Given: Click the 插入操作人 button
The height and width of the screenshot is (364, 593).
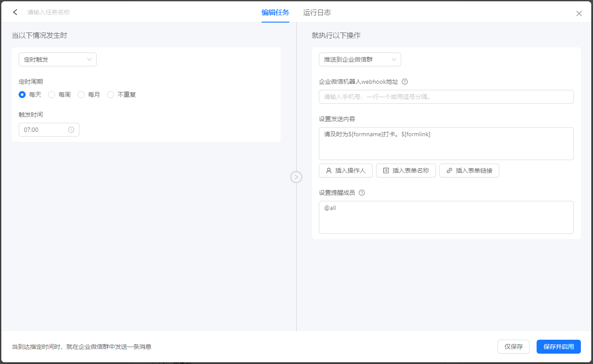Looking at the screenshot, I should [346, 171].
